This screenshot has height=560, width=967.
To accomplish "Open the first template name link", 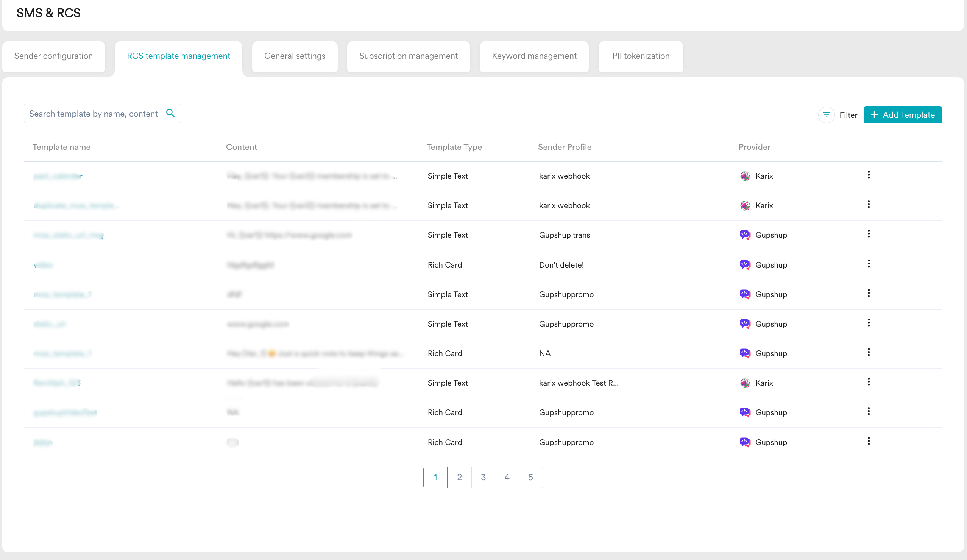I will pyautogui.click(x=58, y=176).
